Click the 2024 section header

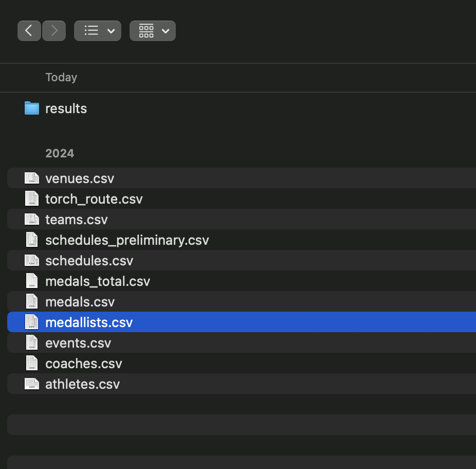click(x=60, y=153)
